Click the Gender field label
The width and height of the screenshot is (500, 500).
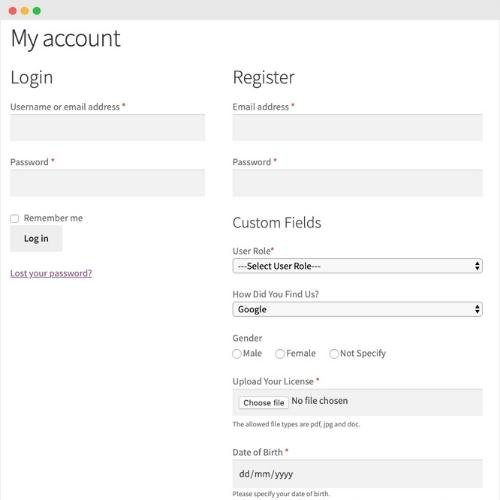[247, 338]
